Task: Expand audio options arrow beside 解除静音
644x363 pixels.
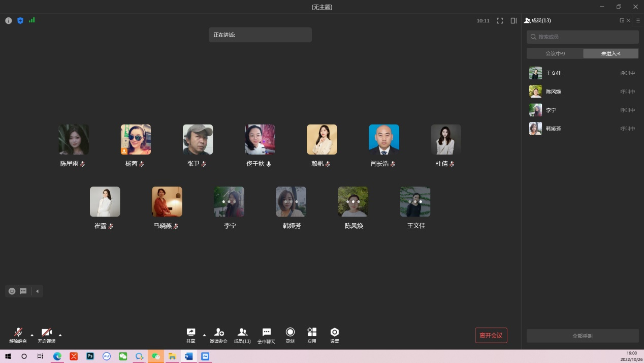Action: click(x=32, y=335)
